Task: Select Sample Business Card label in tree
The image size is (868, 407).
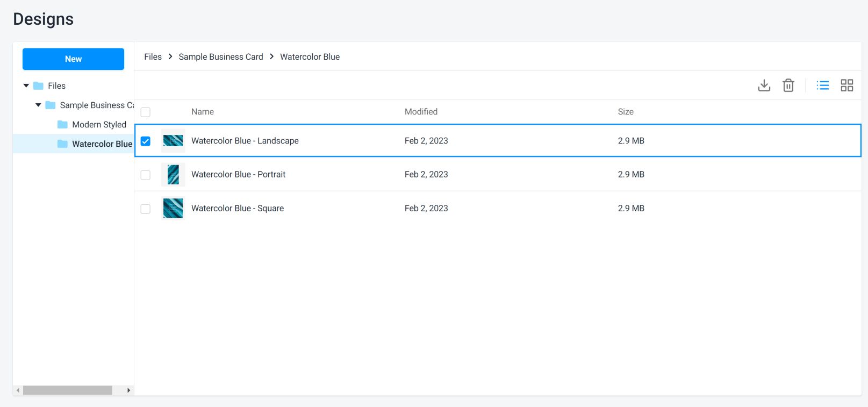Action: coord(97,105)
